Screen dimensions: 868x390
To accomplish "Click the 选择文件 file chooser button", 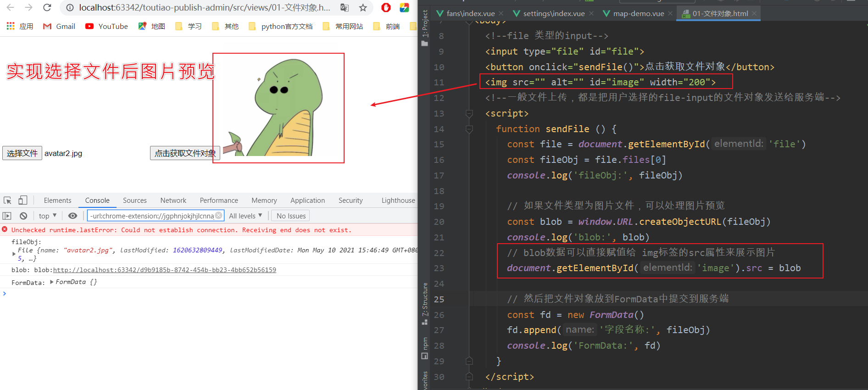I will pyautogui.click(x=22, y=153).
